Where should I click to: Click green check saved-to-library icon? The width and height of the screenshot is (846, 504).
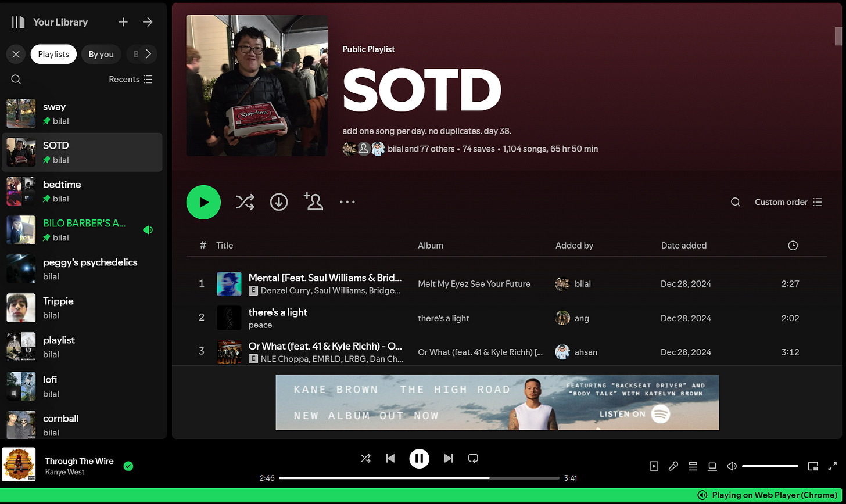tap(128, 466)
